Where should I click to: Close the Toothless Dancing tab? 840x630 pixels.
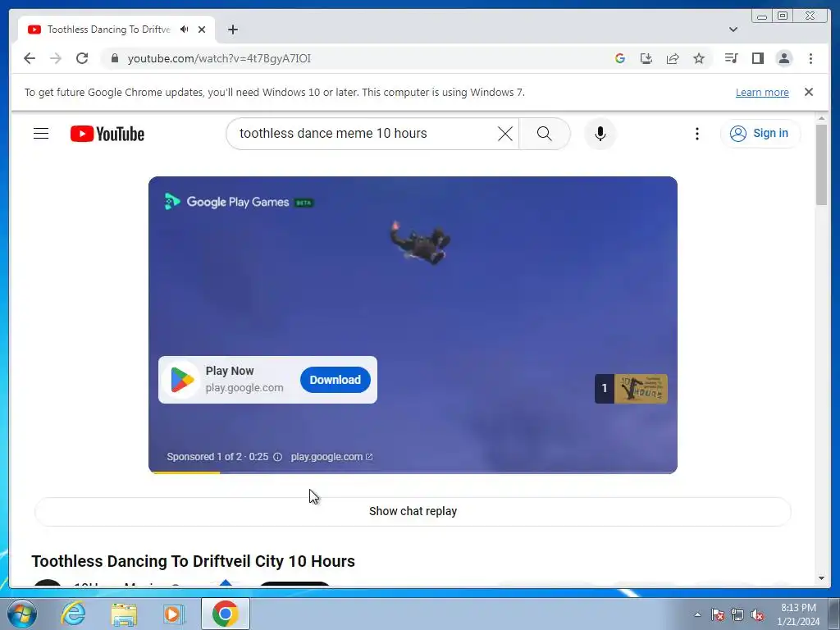[202, 30]
